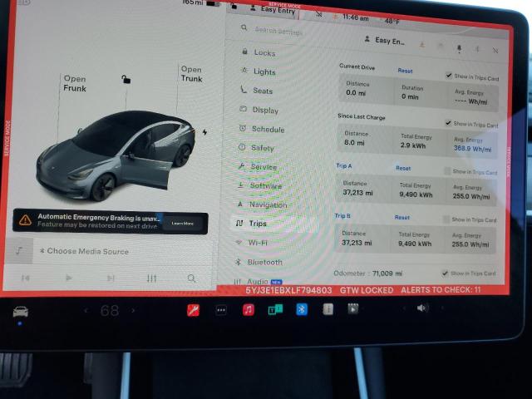The image size is (532, 399).
Task: Tap the charge port lightning icon
Action: 205,131
